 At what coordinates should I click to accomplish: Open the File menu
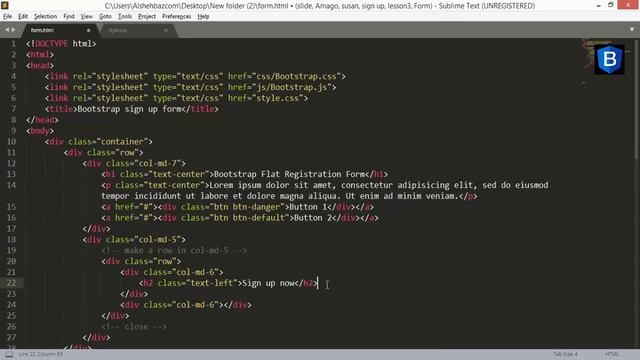click(7, 16)
